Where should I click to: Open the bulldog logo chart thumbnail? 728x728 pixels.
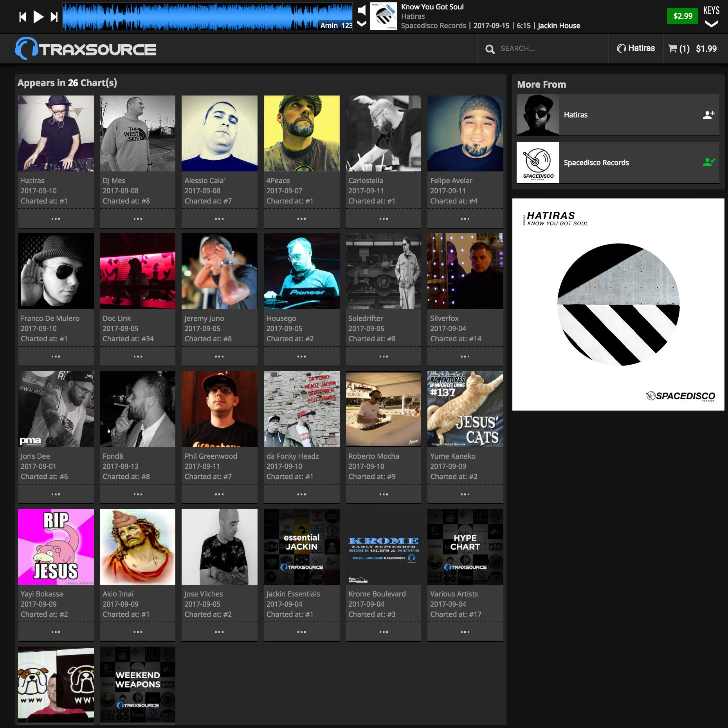click(x=56, y=685)
